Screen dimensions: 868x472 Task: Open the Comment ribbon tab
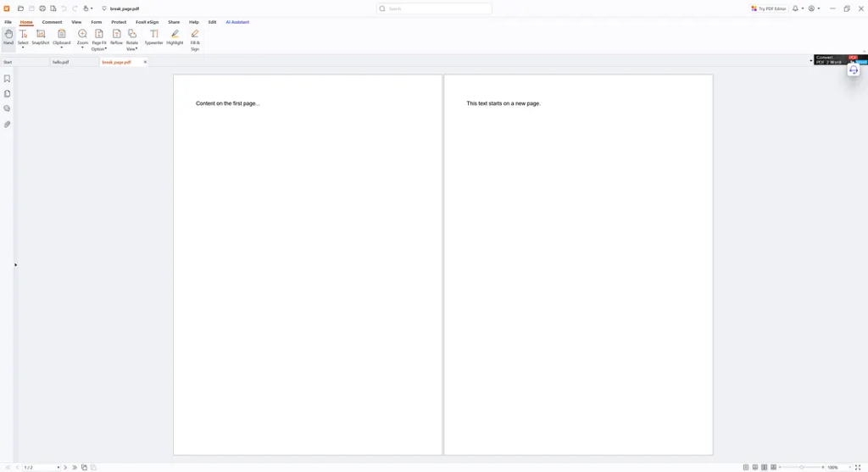pyautogui.click(x=52, y=22)
